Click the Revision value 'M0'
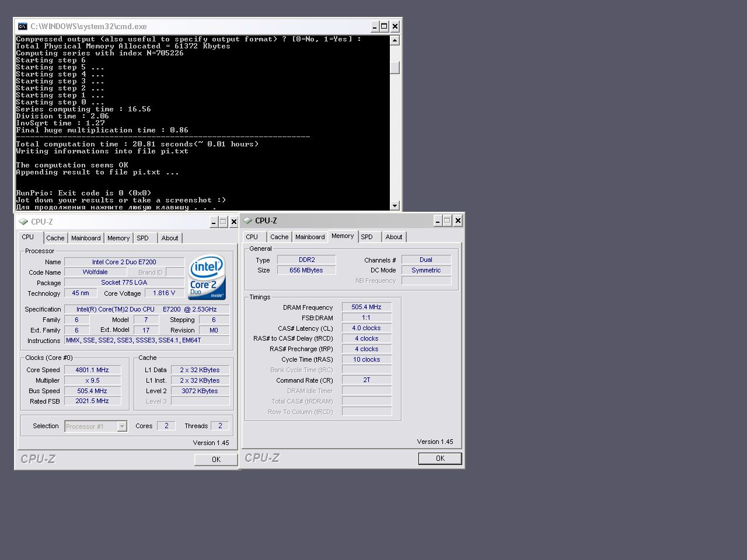The height and width of the screenshot is (560, 747). [x=214, y=330]
